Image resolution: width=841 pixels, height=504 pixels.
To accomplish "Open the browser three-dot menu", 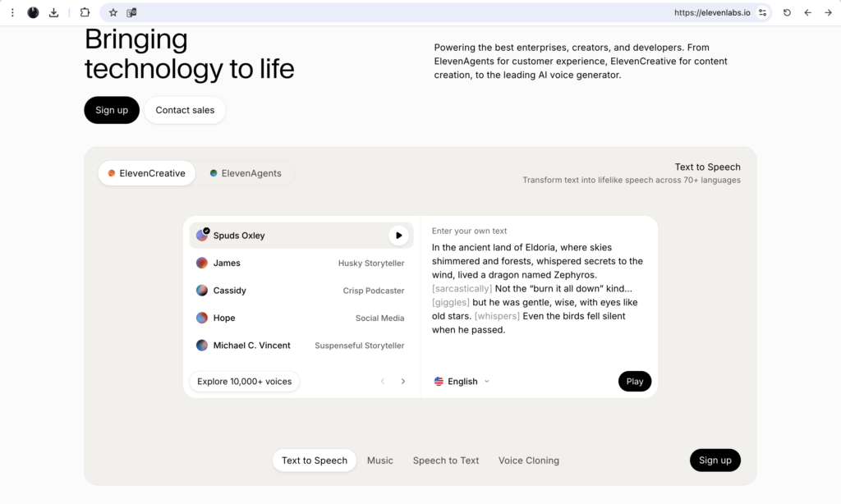I will tap(12, 12).
